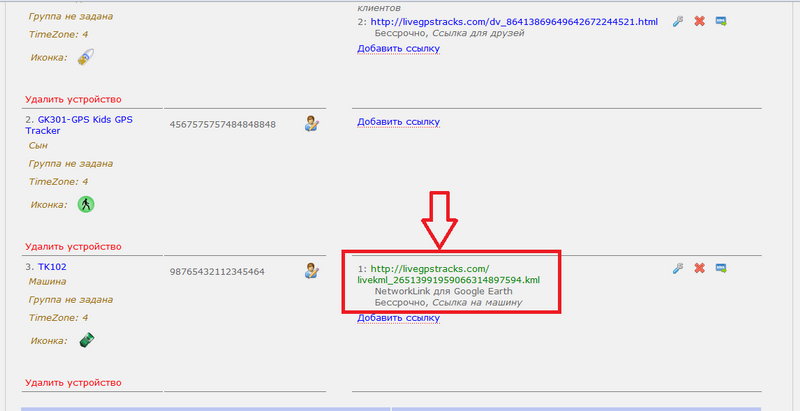Image resolution: width=800 pixels, height=411 pixels.
Task: Click Удалить устройство under the TK102 car icon
Action: [73, 383]
